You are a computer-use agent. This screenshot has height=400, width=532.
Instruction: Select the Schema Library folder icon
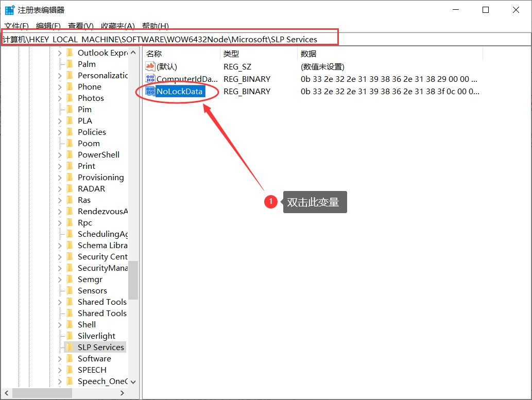[x=70, y=245]
